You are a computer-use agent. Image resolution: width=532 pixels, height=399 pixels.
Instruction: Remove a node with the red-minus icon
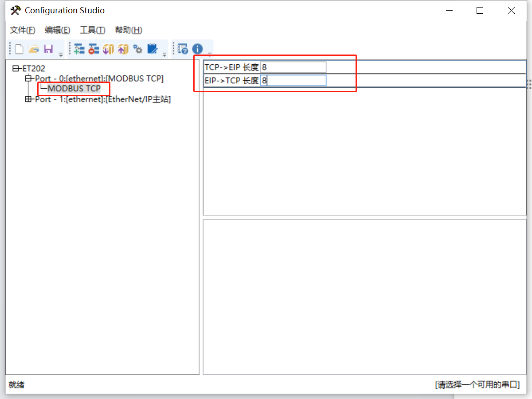pyautogui.click(x=94, y=49)
